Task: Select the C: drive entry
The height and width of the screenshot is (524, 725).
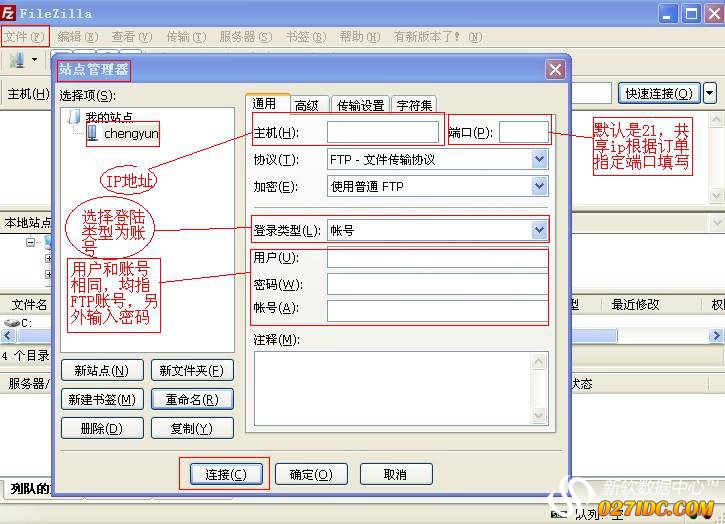Action: (18, 322)
